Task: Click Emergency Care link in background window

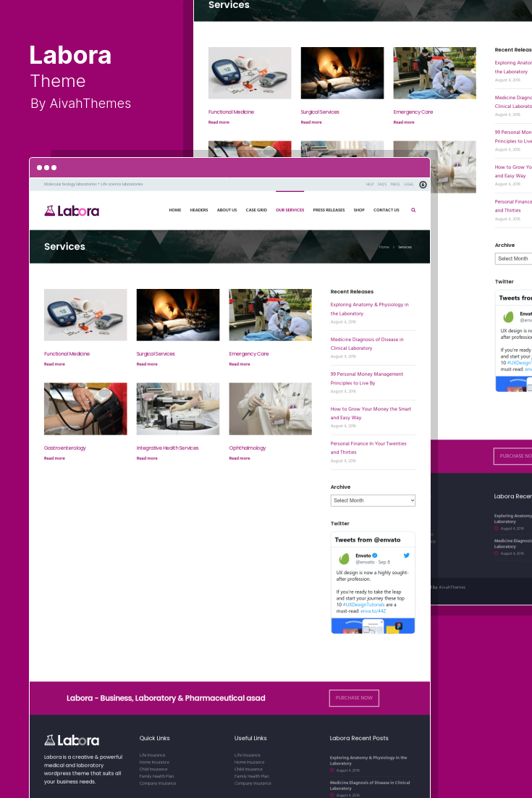Action: click(x=413, y=112)
